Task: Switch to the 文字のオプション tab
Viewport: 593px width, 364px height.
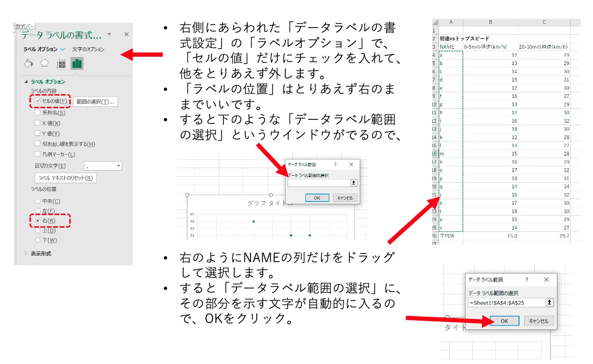Action: coord(88,49)
